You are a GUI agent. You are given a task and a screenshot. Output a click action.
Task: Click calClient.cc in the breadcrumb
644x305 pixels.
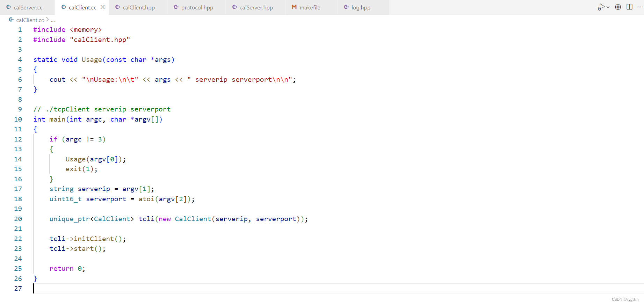(x=30, y=20)
